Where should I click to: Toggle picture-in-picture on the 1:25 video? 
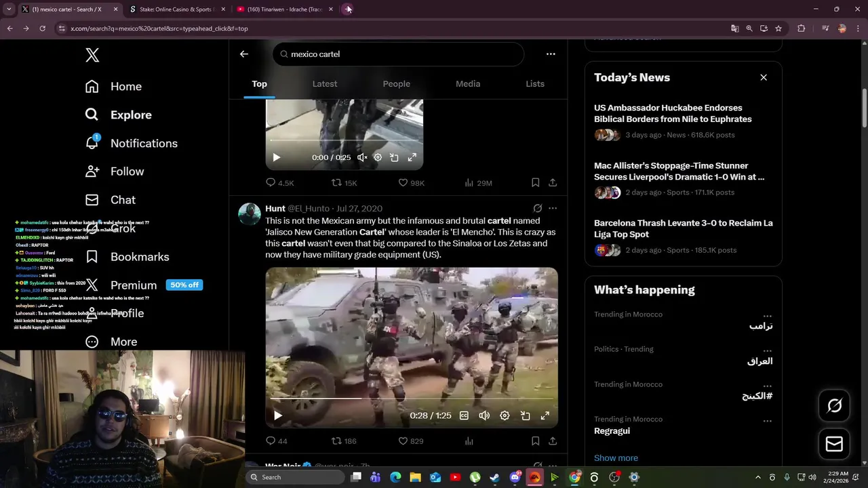tap(525, 415)
